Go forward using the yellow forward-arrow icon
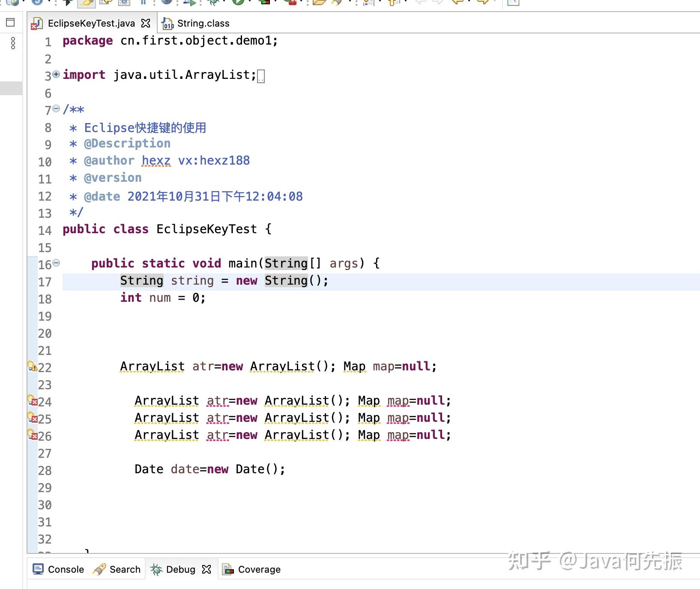 click(483, 2)
